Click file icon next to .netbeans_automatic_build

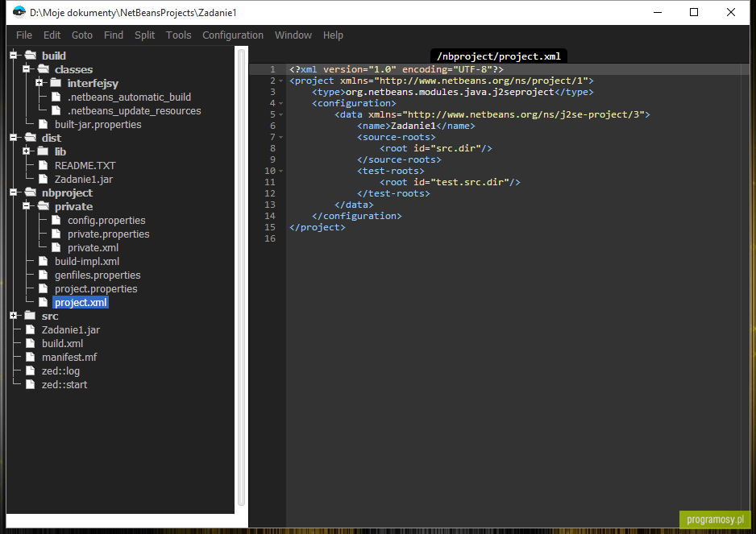(56, 97)
